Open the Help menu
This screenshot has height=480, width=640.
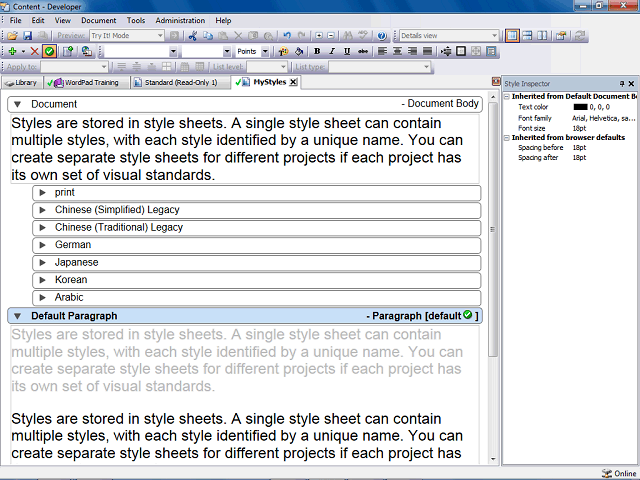click(x=223, y=20)
